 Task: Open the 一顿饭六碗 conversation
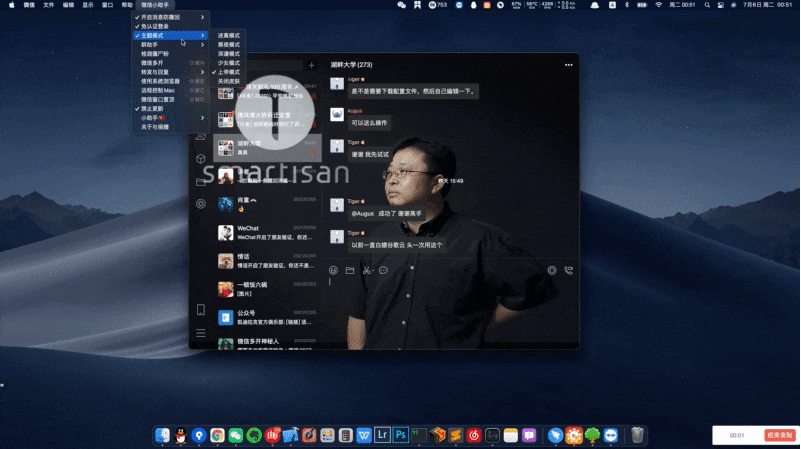point(267,289)
